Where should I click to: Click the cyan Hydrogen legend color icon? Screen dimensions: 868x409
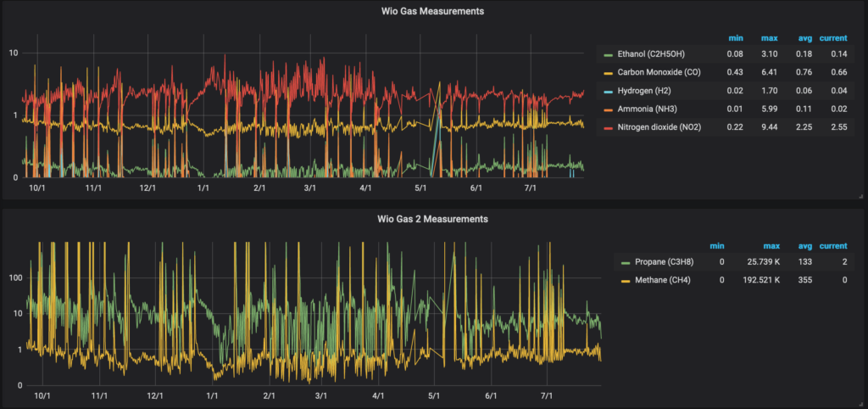click(607, 92)
